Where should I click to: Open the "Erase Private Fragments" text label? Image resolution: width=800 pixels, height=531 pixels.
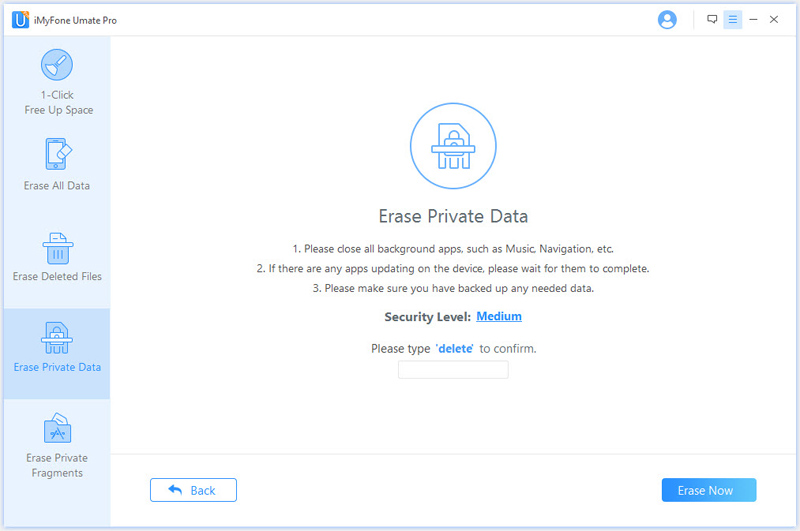click(57, 465)
